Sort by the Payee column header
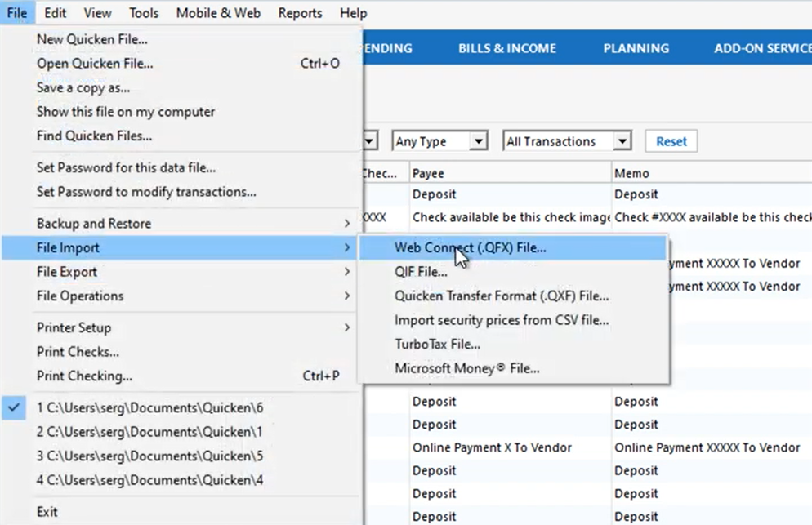Screen dimensions: 812x525 coord(510,173)
